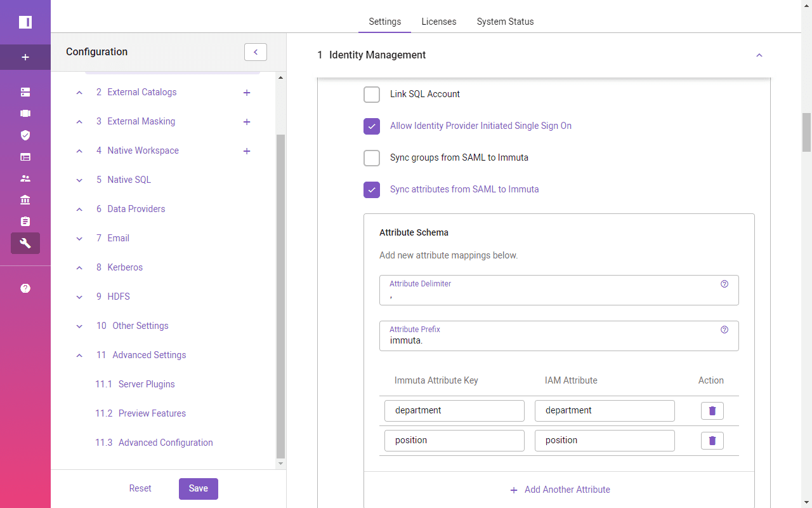
Task: Click configuration panel scroll down arrow
Action: point(281,464)
